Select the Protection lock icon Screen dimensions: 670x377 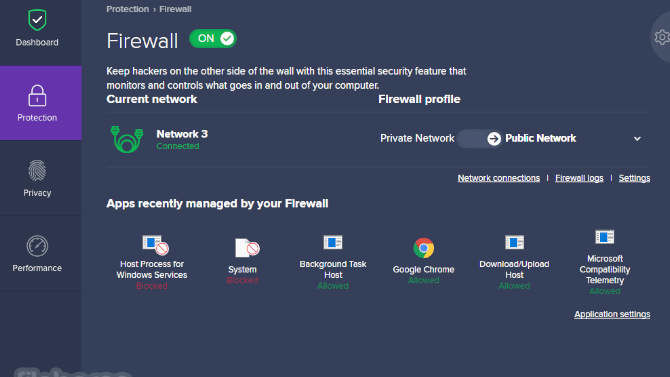tap(37, 95)
